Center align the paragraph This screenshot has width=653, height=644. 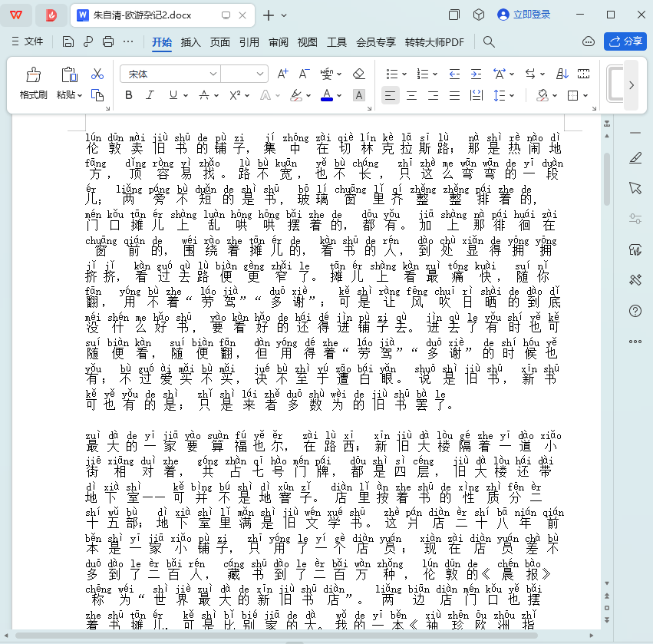(412, 95)
